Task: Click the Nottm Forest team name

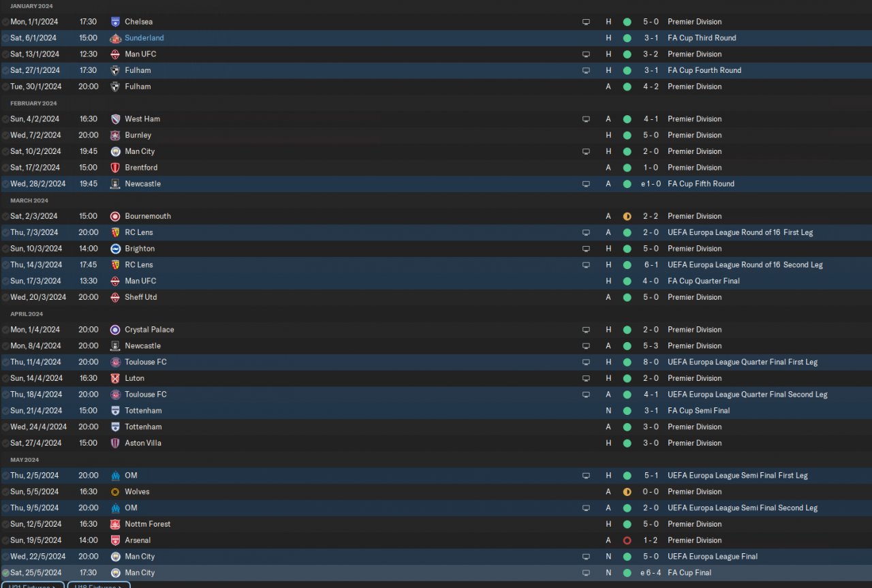Action: tap(148, 525)
